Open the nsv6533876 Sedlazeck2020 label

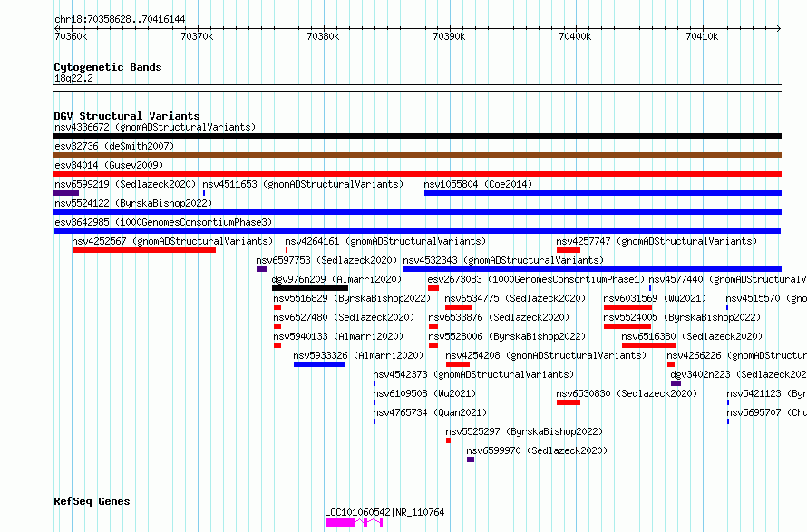499,317
